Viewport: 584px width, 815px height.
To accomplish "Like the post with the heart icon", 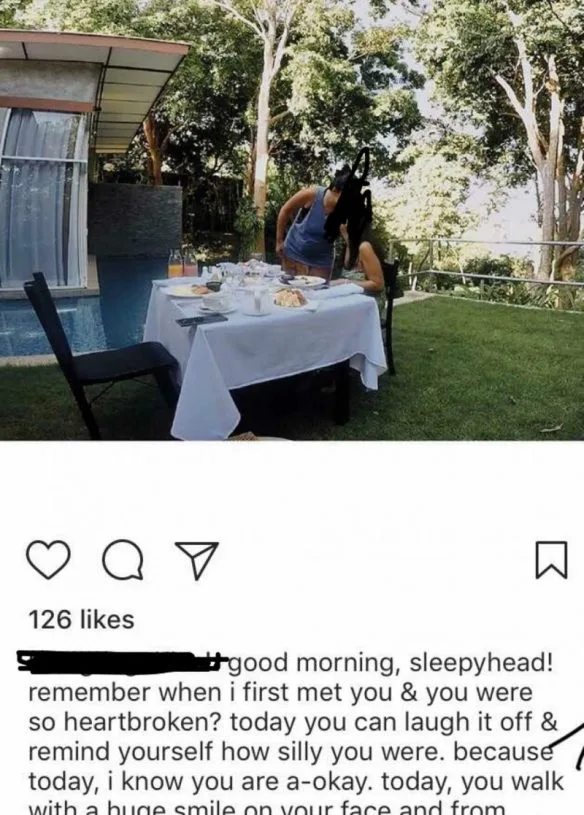I will (x=48, y=559).
